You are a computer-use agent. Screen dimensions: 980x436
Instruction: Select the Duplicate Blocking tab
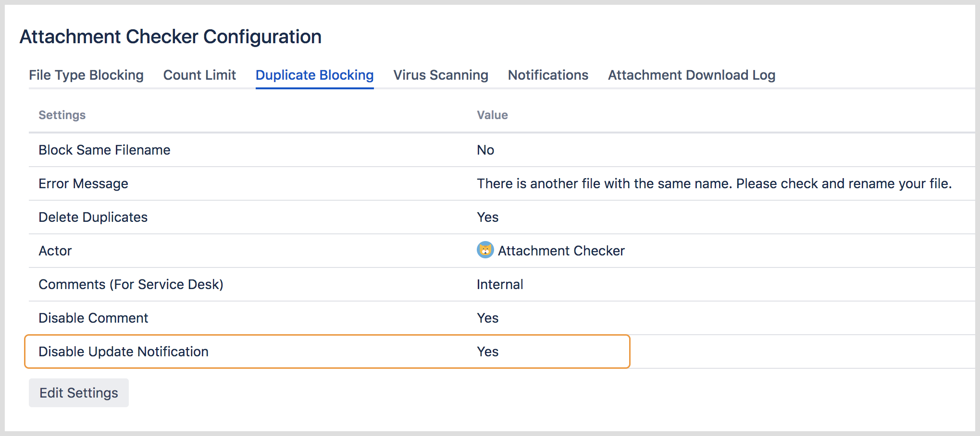(x=314, y=75)
